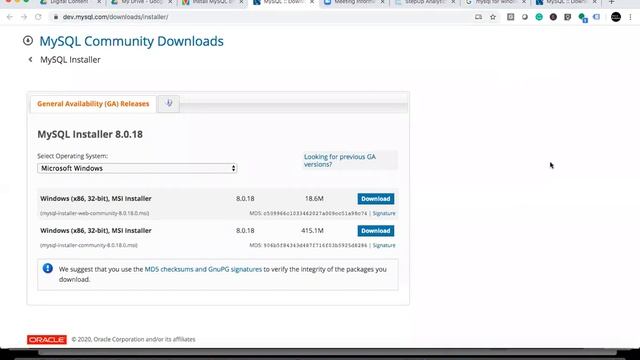Switch to the Digital Content browser tab
The height and width of the screenshot is (360, 640).
(69, 2)
